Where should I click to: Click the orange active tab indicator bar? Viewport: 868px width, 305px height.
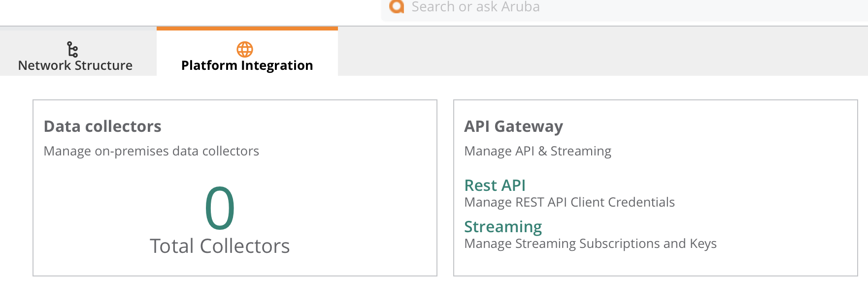247,29
